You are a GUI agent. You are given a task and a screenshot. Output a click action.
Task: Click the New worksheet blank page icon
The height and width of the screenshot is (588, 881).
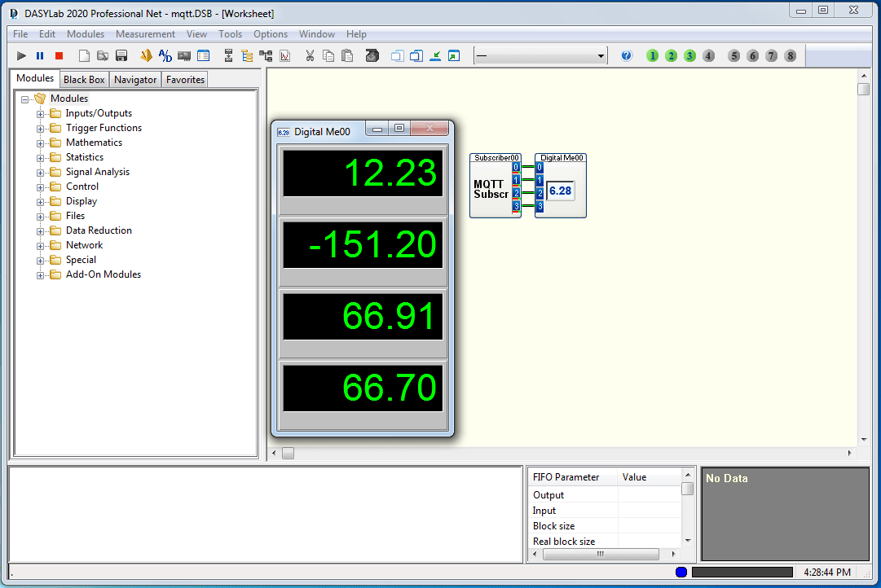coord(84,56)
